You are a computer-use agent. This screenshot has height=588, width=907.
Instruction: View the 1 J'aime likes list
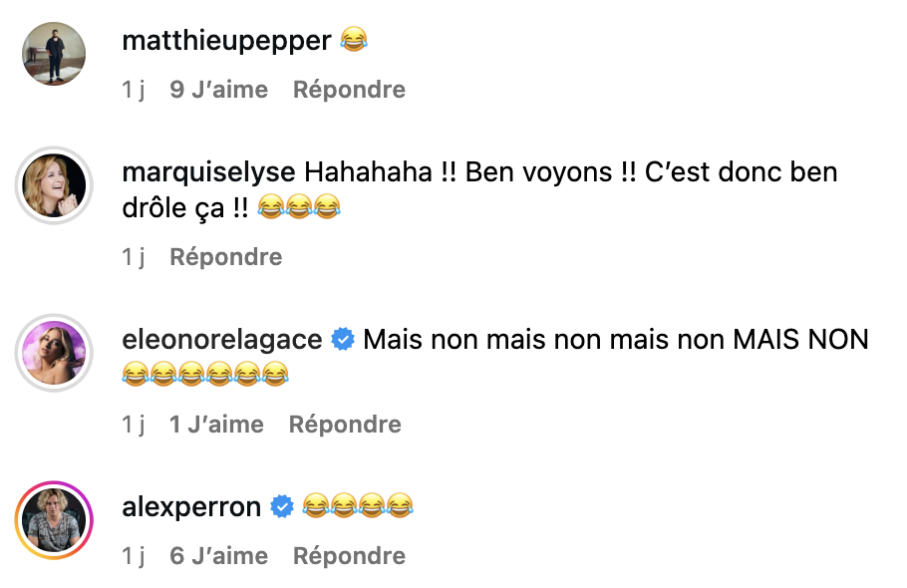pos(216,425)
